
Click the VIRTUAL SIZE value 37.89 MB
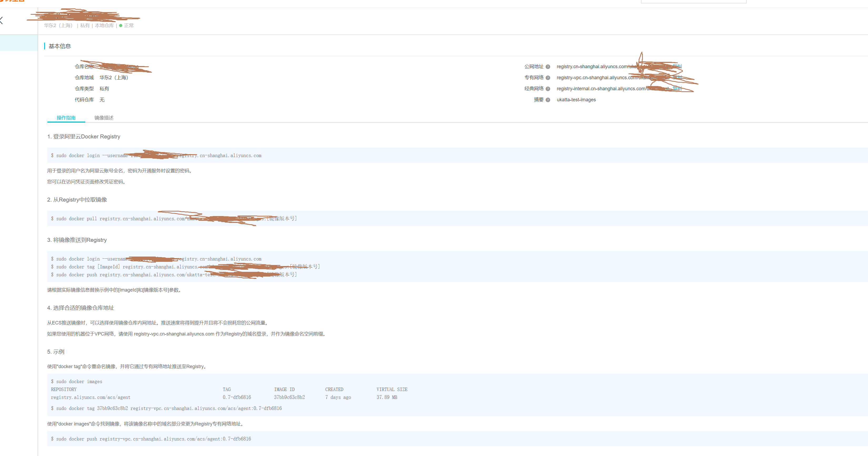pyautogui.click(x=387, y=397)
